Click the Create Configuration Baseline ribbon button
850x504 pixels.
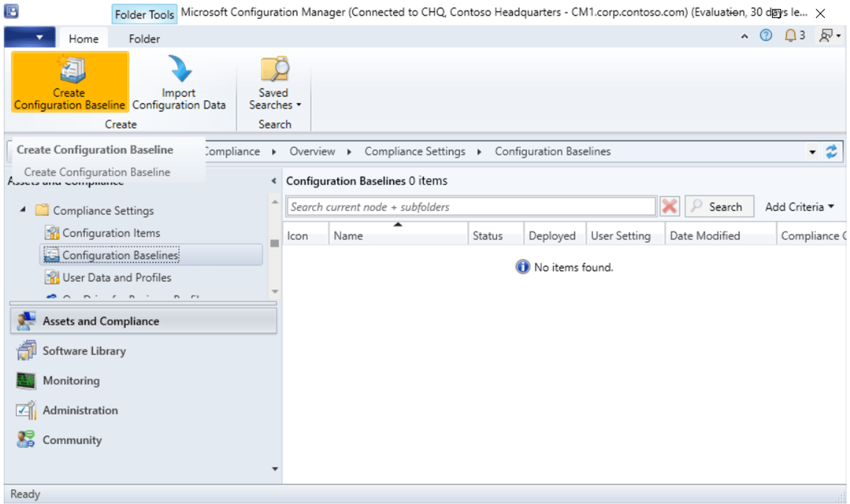[x=70, y=82]
